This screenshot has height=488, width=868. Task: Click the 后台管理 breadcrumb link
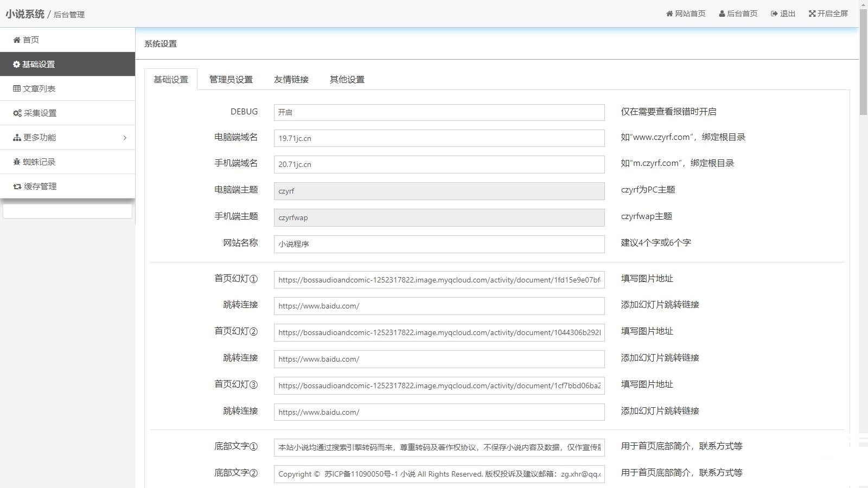pos(68,15)
